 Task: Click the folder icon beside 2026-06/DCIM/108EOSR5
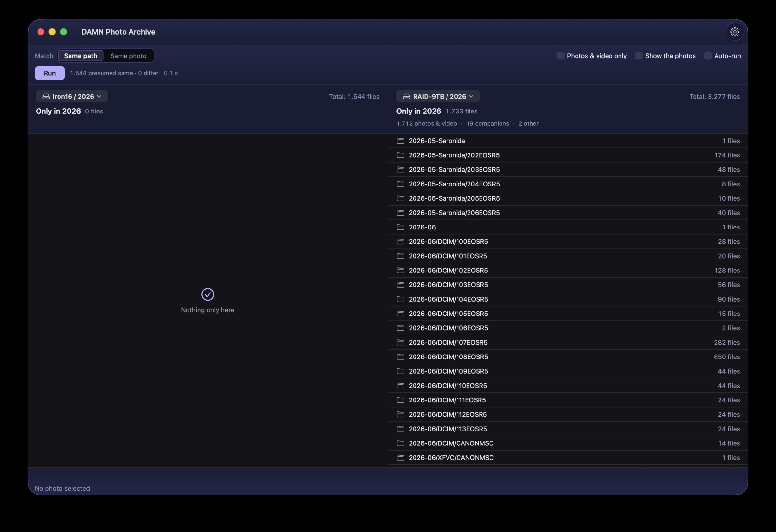(400, 357)
